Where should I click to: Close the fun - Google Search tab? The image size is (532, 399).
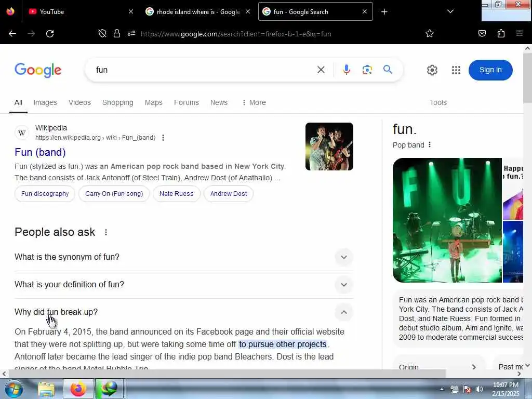click(365, 11)
